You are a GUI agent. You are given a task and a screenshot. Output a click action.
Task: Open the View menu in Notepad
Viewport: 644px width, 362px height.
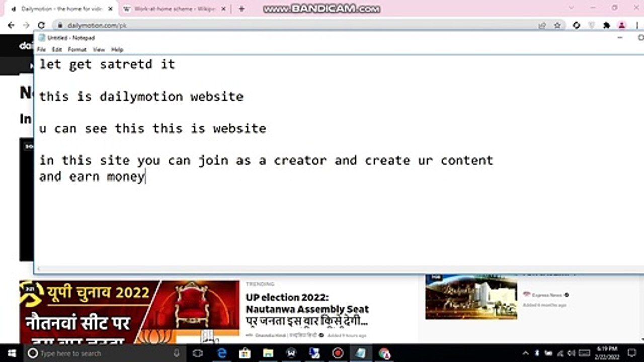99,50
